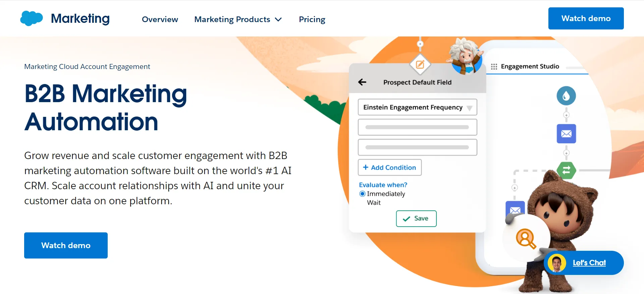Select the blue email envelope step icon

pyautogui.click(x=566, y=134)
